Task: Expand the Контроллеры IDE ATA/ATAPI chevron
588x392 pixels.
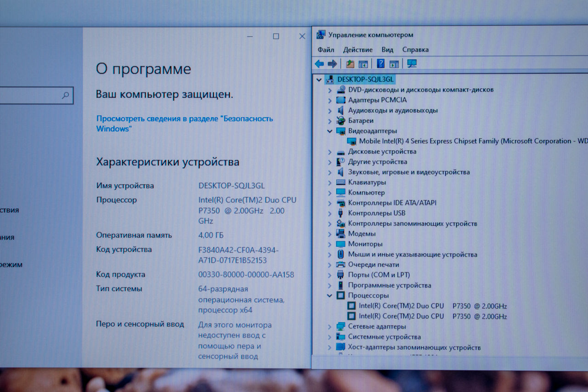Action: (x=330, y=203)
